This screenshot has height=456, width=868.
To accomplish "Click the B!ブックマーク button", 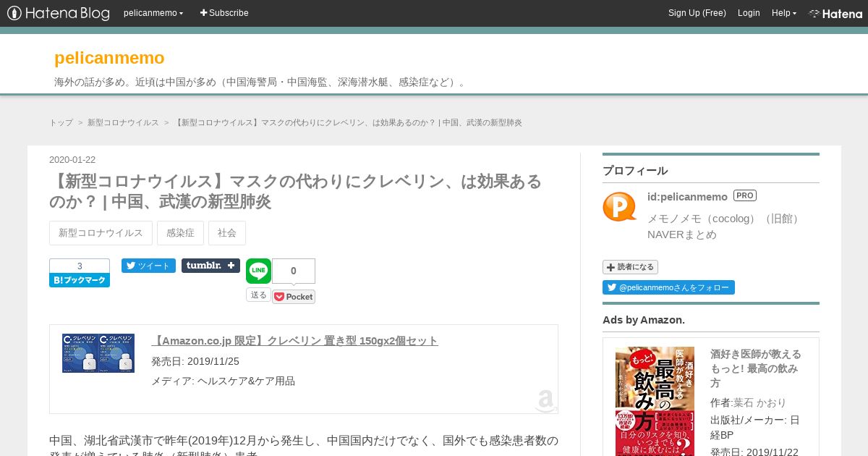I will point(80,280).
